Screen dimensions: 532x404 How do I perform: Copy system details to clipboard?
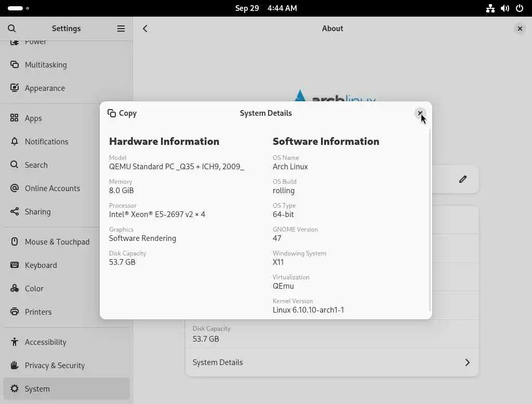click(x=122, y=113)
